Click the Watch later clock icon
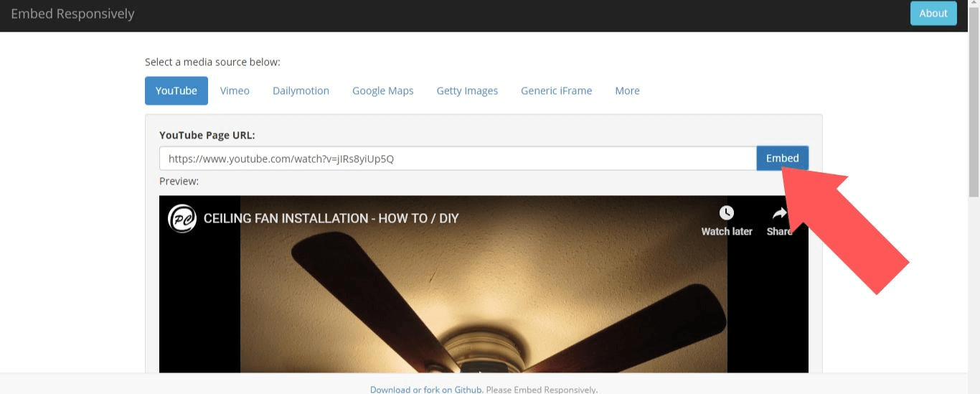The height and width of the screenshot is (394, 980). tap(727, 213)
